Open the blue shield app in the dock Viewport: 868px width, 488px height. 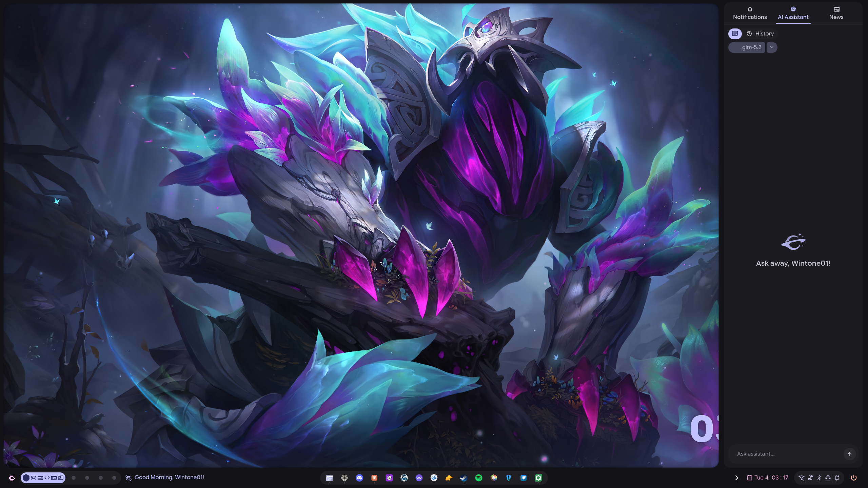[509, 478]
